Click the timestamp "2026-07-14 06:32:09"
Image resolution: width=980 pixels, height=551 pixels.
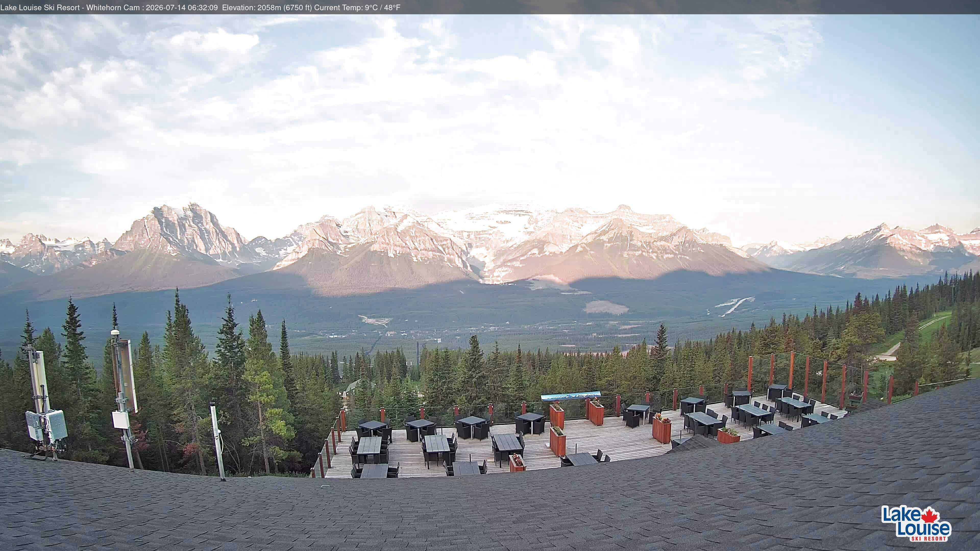coord(182,8)
